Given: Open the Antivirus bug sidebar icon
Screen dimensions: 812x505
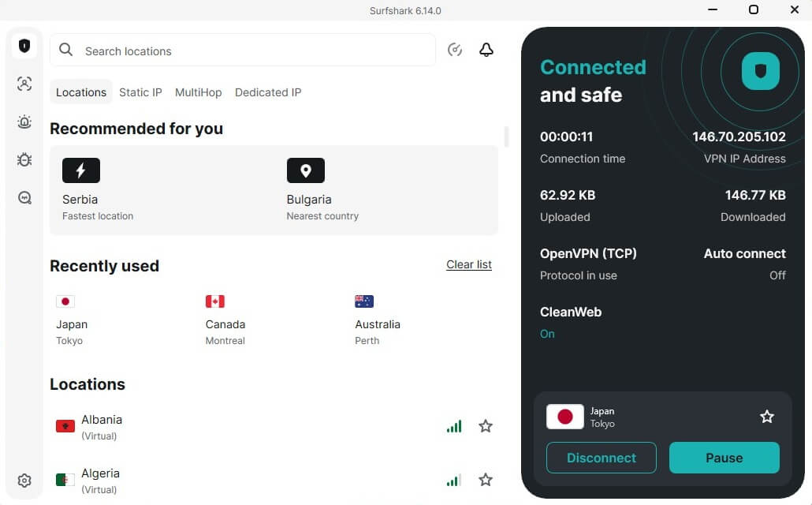Looking at the screenshot, I should coord(24,159).
